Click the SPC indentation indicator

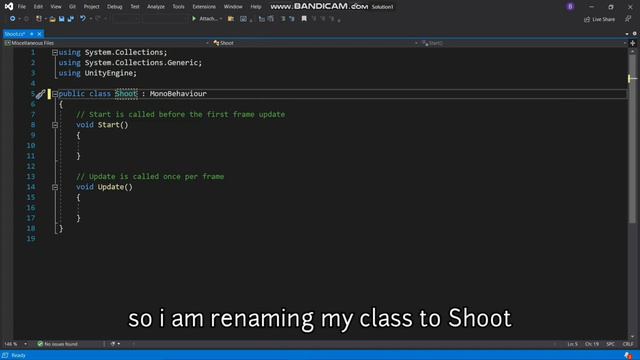tap(610, 344)
